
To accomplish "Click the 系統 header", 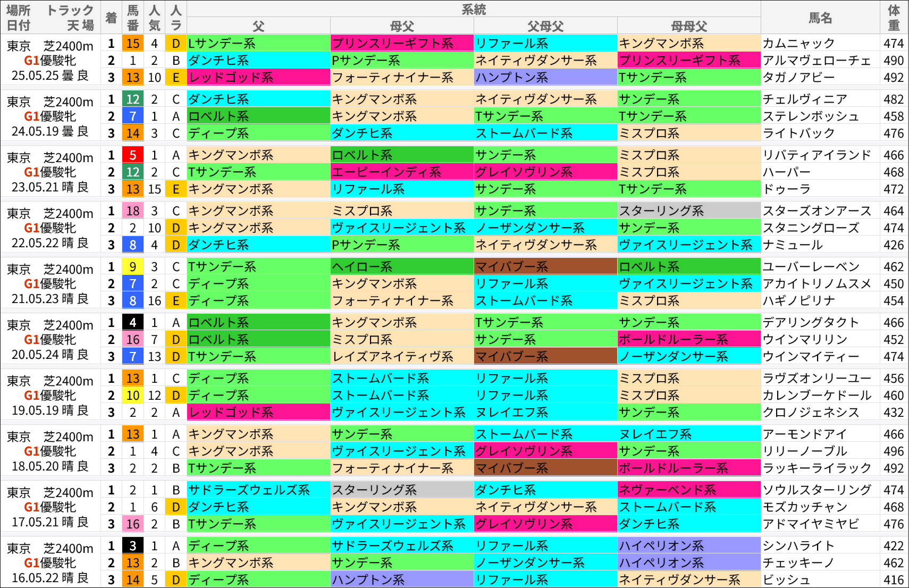I will click(474, 10).
